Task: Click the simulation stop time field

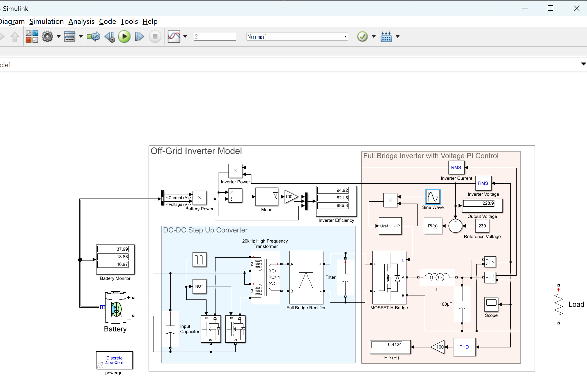Action: (x=214, y=37)
